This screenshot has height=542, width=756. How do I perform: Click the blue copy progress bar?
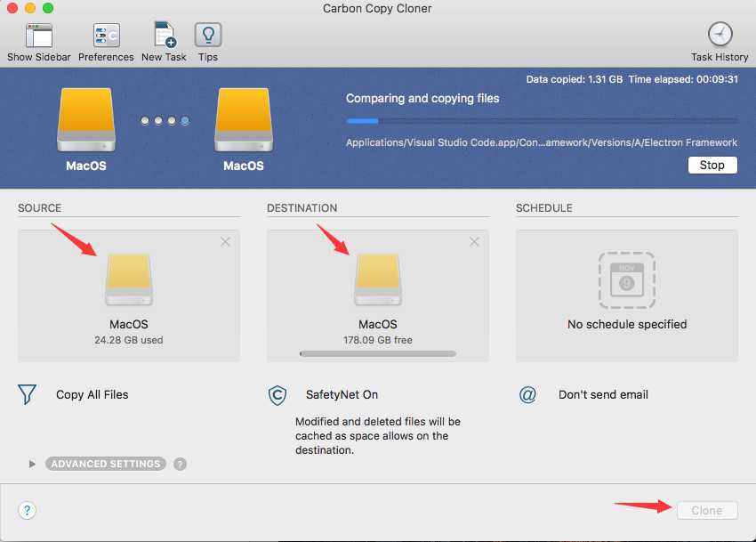[x=542, y=121]
